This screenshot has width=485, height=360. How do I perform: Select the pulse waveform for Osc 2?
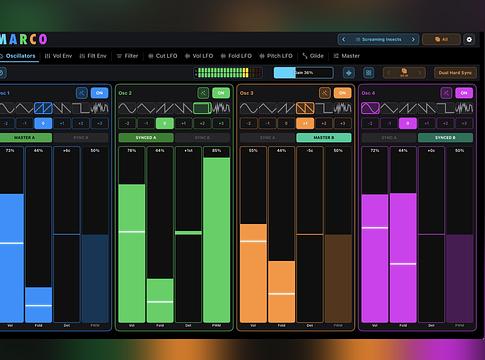tap(202, 108)
